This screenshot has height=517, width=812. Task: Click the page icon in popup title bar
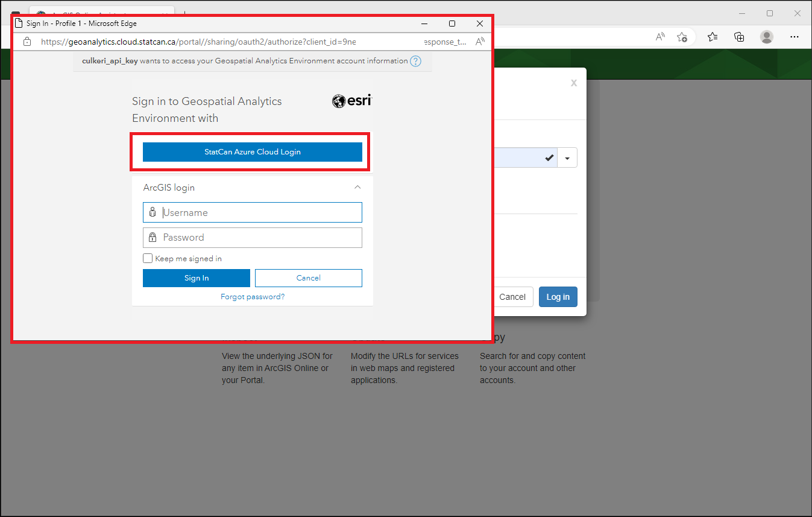click(19, 24)
